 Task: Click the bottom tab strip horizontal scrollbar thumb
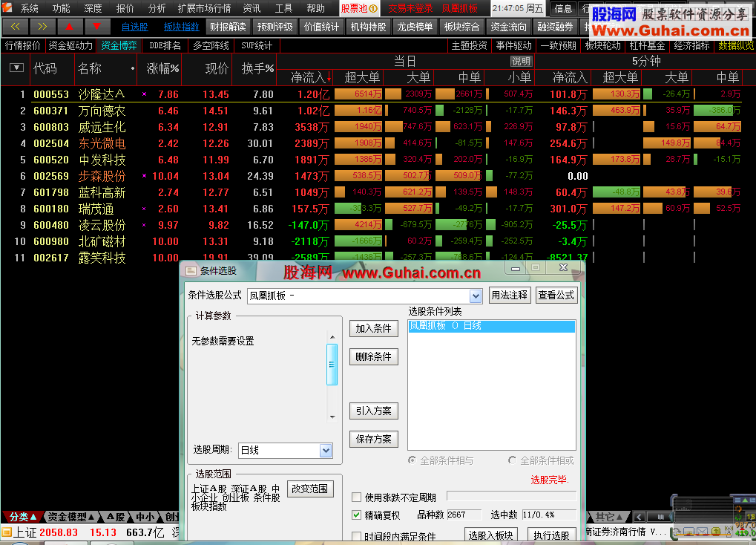660,517
